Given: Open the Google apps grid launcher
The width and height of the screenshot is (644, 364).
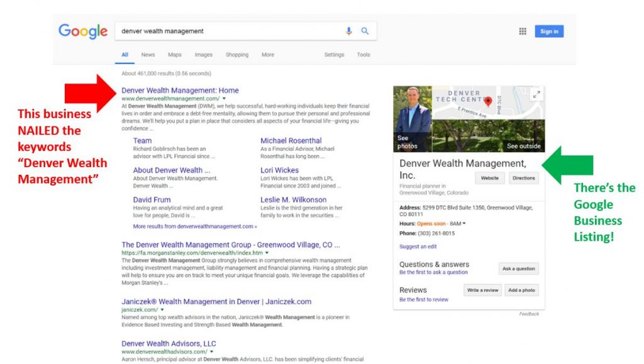Looking at the screenshot, I should (522, 30).
